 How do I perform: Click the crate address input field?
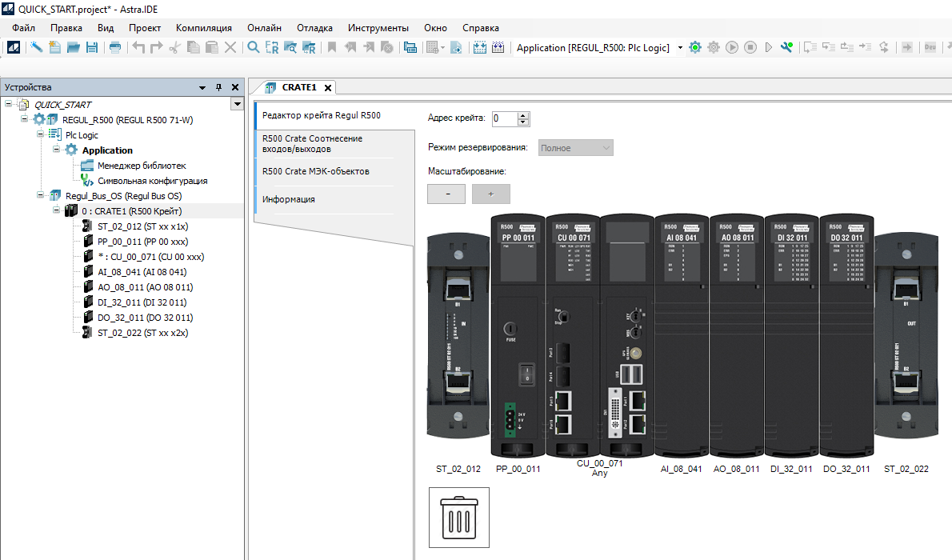tap(504, 119)
